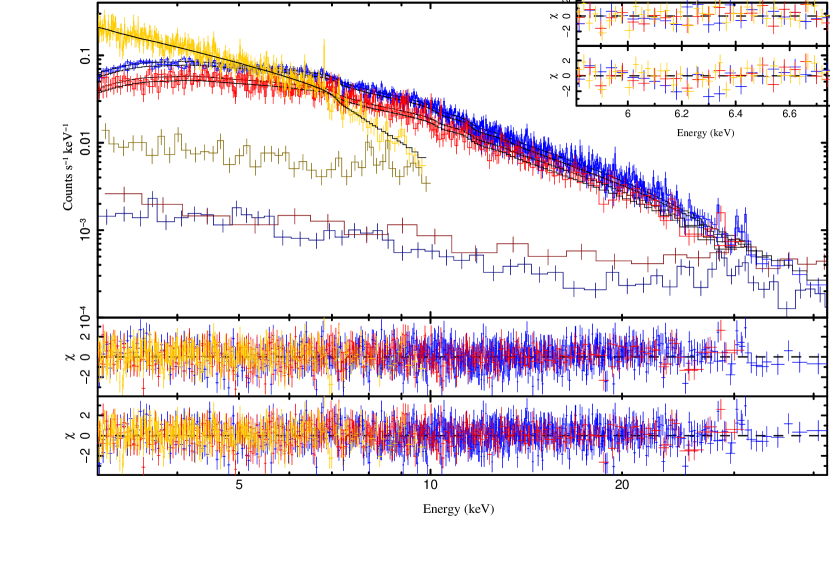Click the "0.1" tick label on the counts axis
The height and width of the screenshot is (576, 830).
pos(85,56)
